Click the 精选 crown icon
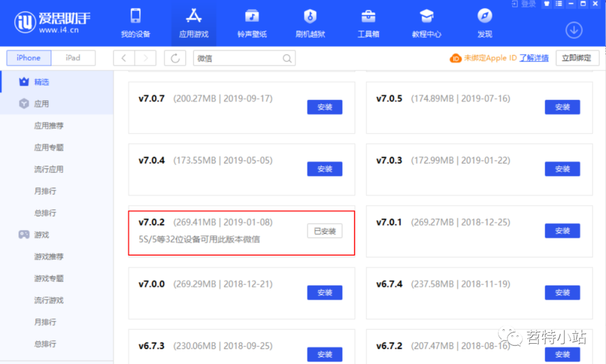606x364 pixels. click(24, 81)
